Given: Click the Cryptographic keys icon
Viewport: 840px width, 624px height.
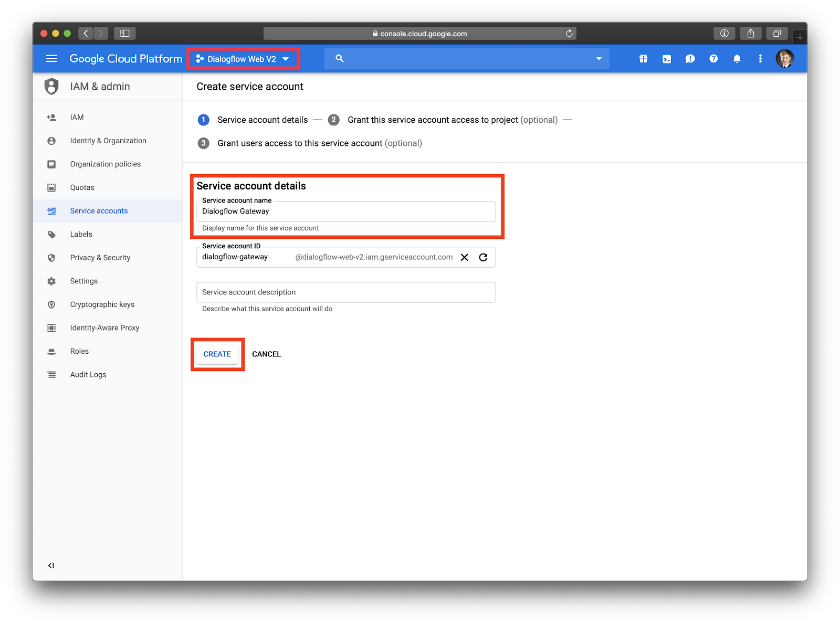Looking at the screenshot, I should [51, 304].
